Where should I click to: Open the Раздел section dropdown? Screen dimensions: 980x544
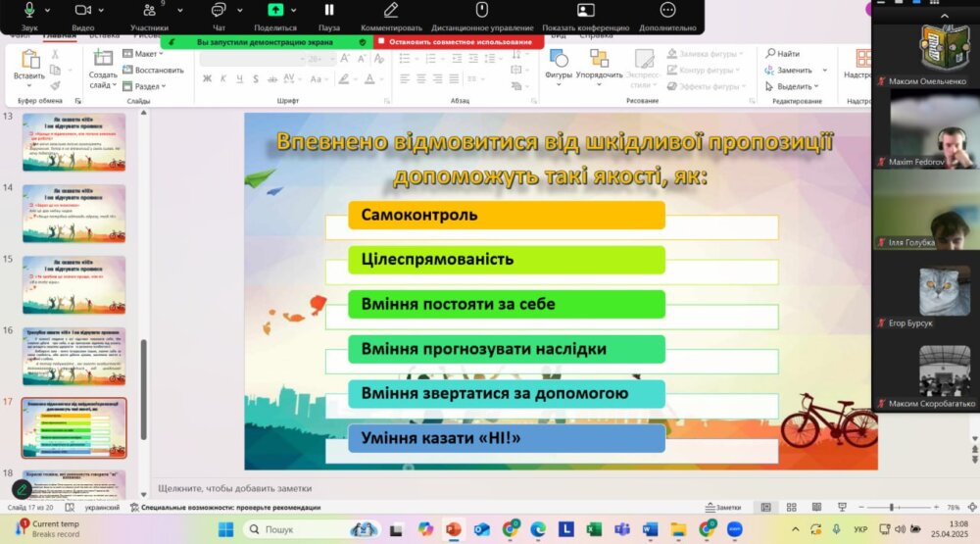[144, 86]
